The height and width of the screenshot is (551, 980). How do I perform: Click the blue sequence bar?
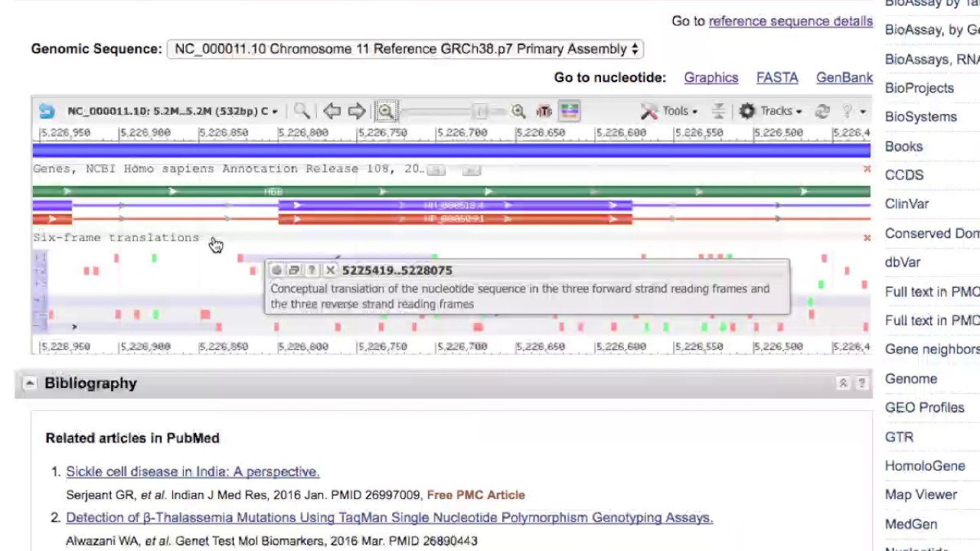click(451, 152)
